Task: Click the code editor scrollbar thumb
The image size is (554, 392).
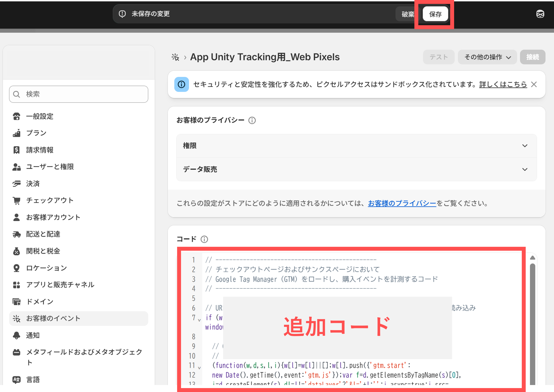Action: [x=533, y=324]
